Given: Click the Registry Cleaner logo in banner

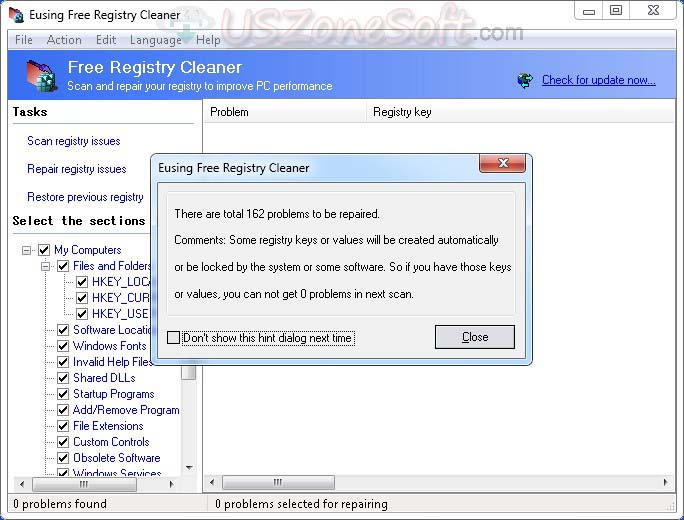Looking at the screenshot, I should click(x=41, y=75).
